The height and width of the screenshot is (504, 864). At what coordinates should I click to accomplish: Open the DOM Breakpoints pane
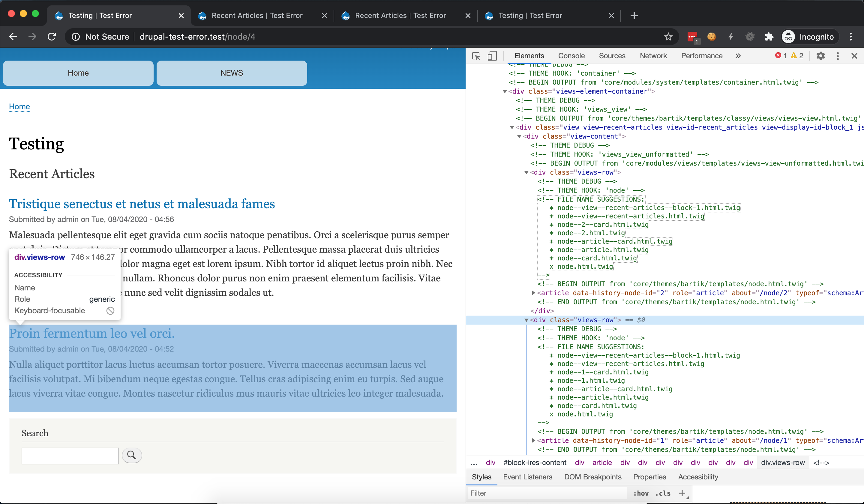point(592,477)
